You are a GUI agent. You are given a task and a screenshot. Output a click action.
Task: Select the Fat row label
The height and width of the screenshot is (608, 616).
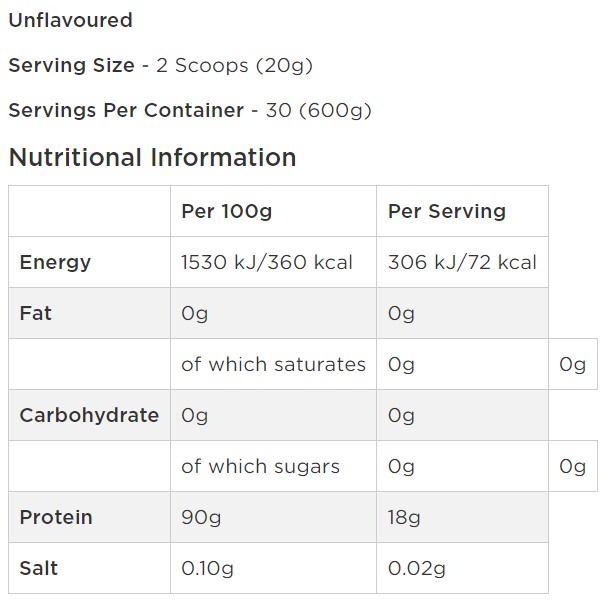click(x=36, y=314)
